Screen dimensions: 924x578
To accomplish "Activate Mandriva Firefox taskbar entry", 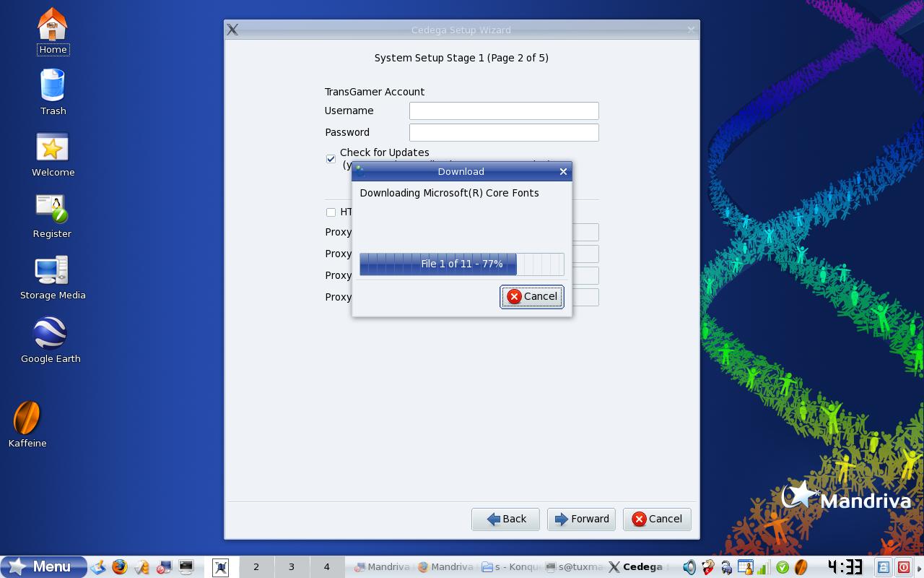I will pyautogui.click(x=446, y=567).
